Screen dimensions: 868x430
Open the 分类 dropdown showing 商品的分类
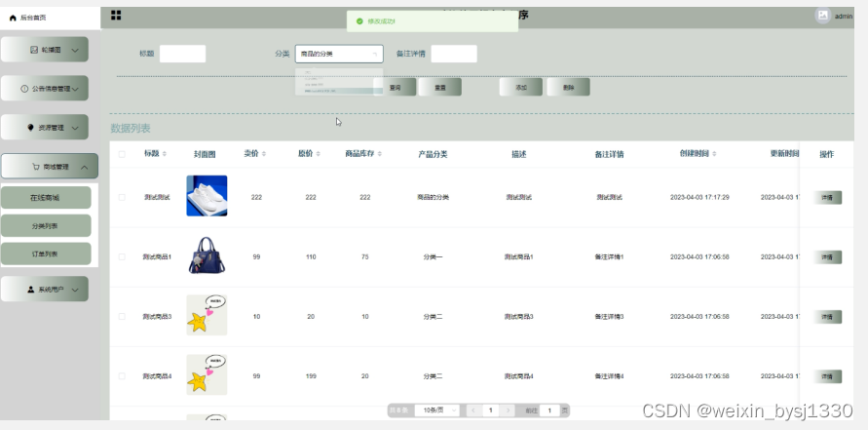(339, 54)
